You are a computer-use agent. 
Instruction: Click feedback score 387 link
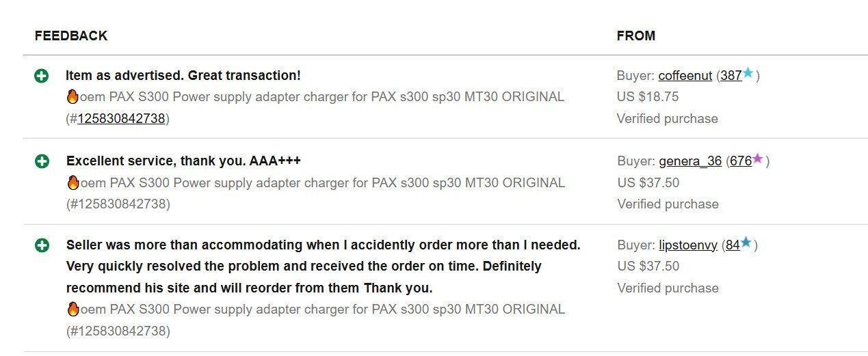pos(731,76)
